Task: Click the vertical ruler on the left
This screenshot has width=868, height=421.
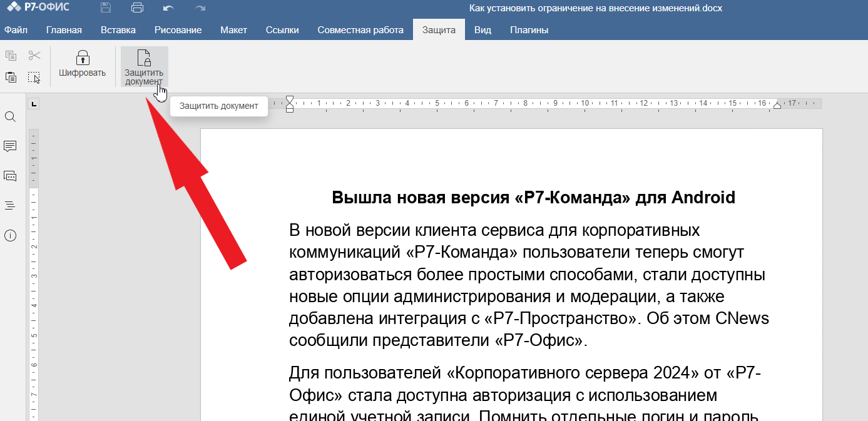Action: (x=34, y=275)
